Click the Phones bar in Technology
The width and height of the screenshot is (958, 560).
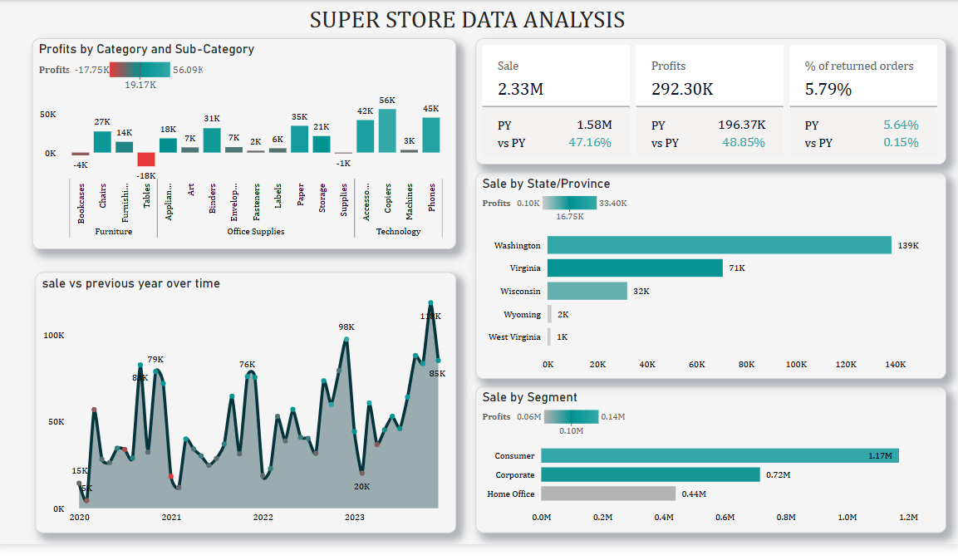[430, 135]
